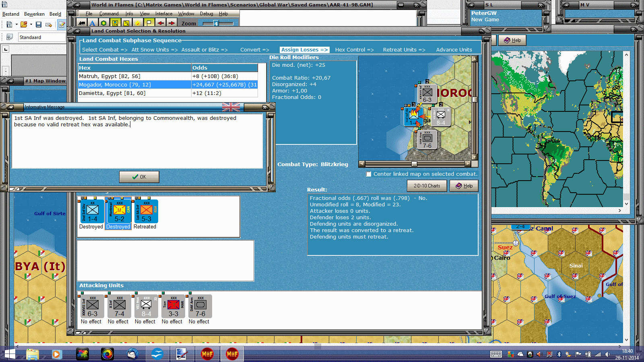This screenshot has height=362, width=644.
Task: Click the open folder icon in left toolbar
Action: pos(24,25)
